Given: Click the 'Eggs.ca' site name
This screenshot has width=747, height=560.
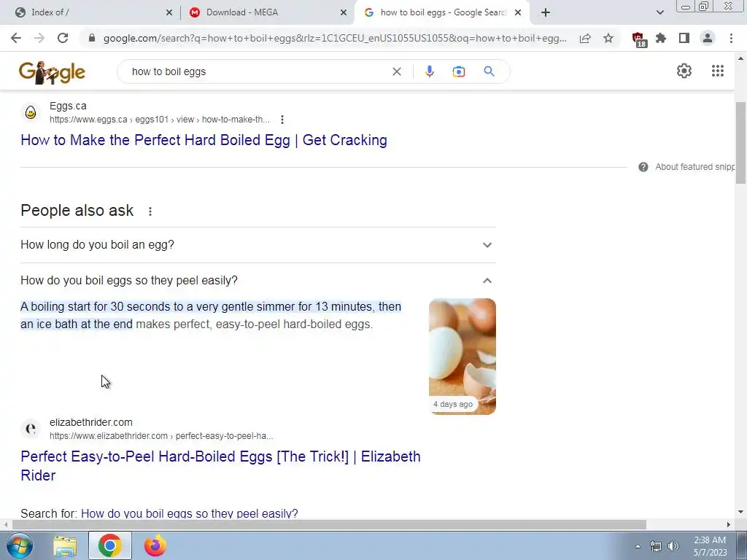Looking at the screenshot, I should (68, 106).
